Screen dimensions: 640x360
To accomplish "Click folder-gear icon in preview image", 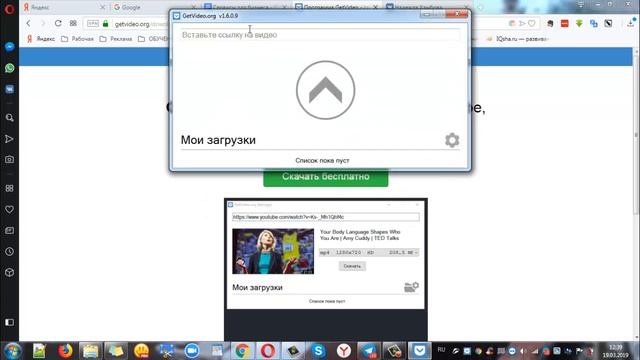I will point(411,287).
